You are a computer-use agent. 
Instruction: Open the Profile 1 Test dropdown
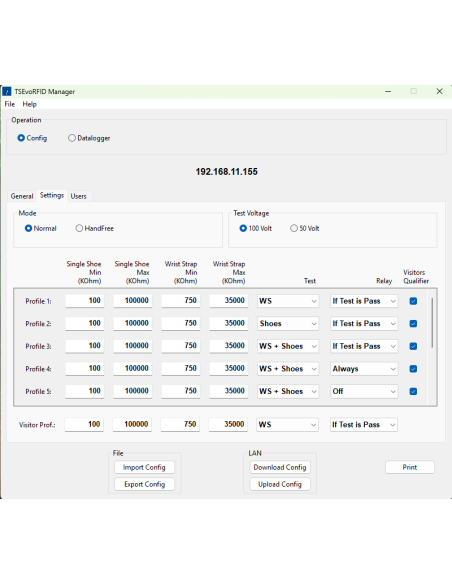288,301
